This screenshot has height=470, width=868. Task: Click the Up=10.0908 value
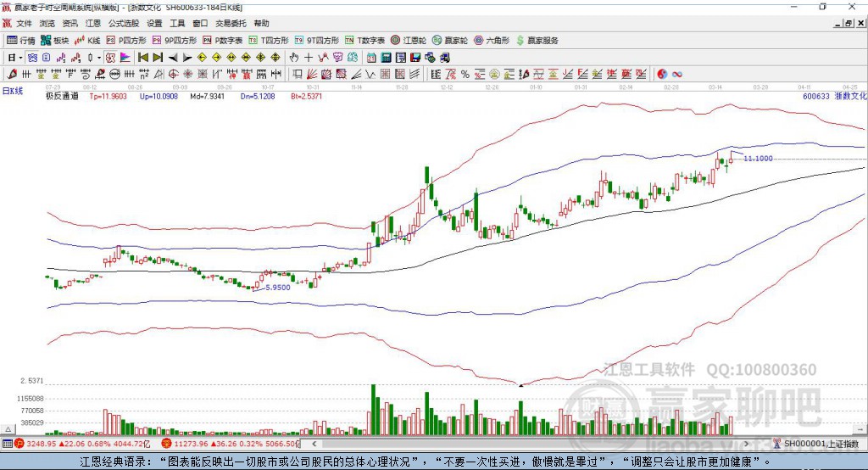tap(159, 96)
